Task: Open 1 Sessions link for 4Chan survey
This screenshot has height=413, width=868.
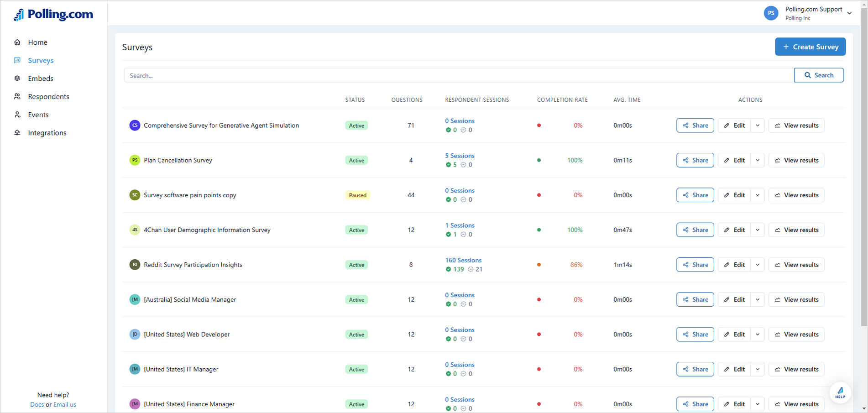Action: [x=460, y=225]
